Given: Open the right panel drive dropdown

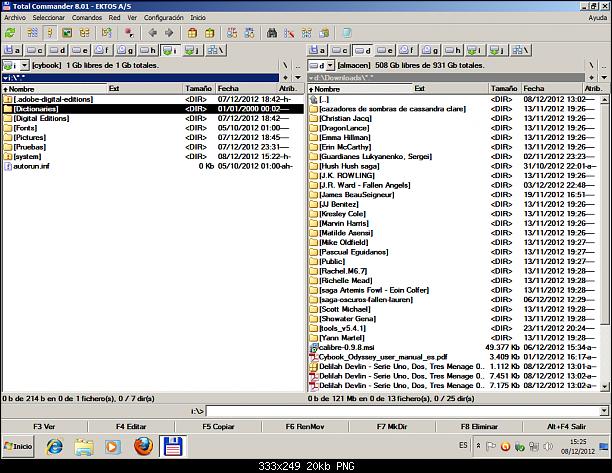Looking at the screenshot, I should (330, 65).
